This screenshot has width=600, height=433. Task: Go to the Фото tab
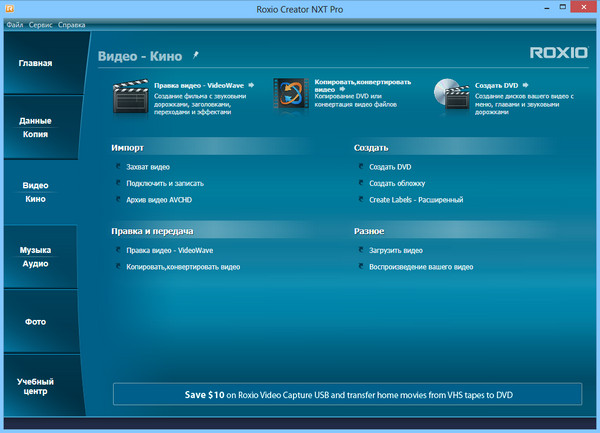point(35,322)
